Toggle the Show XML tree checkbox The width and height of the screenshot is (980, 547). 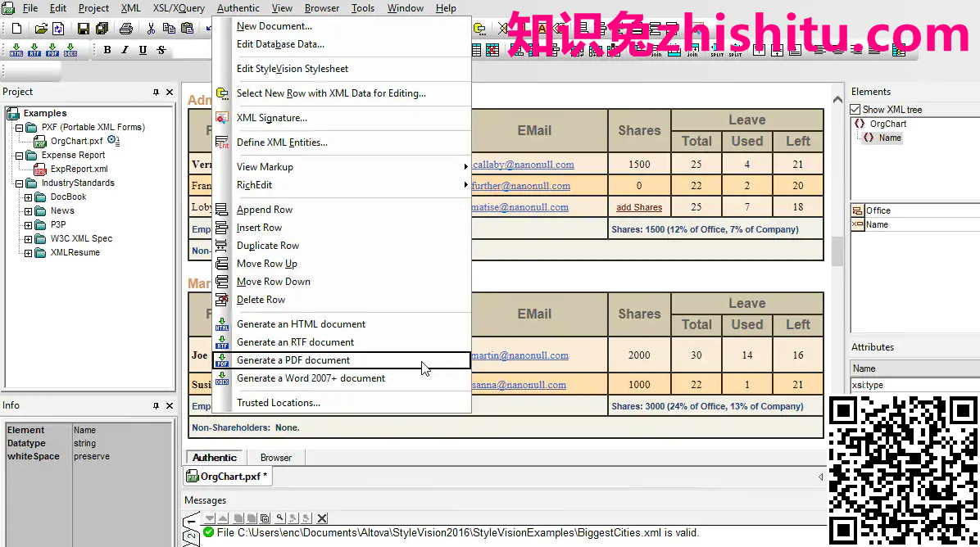(x=855, y=109)
